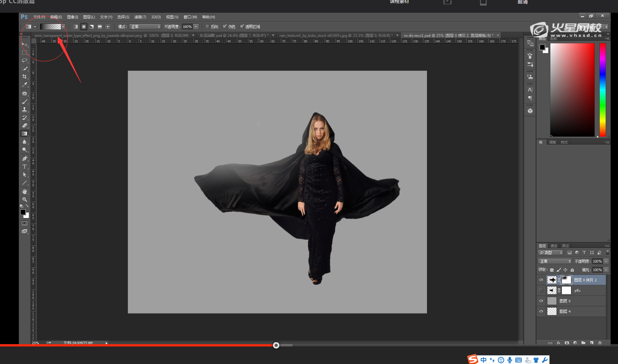Select the Eraser tool
The height and width of the screenshot is (364, 618).
point(24,125)
